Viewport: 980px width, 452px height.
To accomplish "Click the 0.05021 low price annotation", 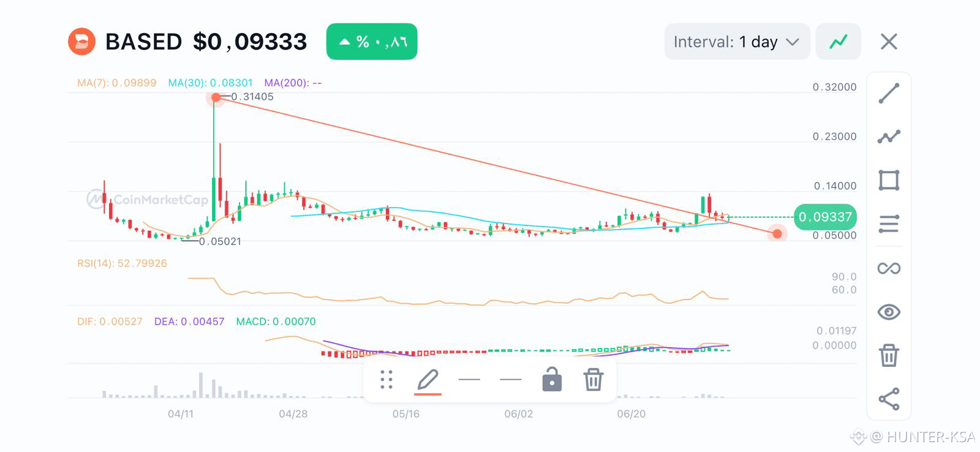I will [x=220, y=241].
